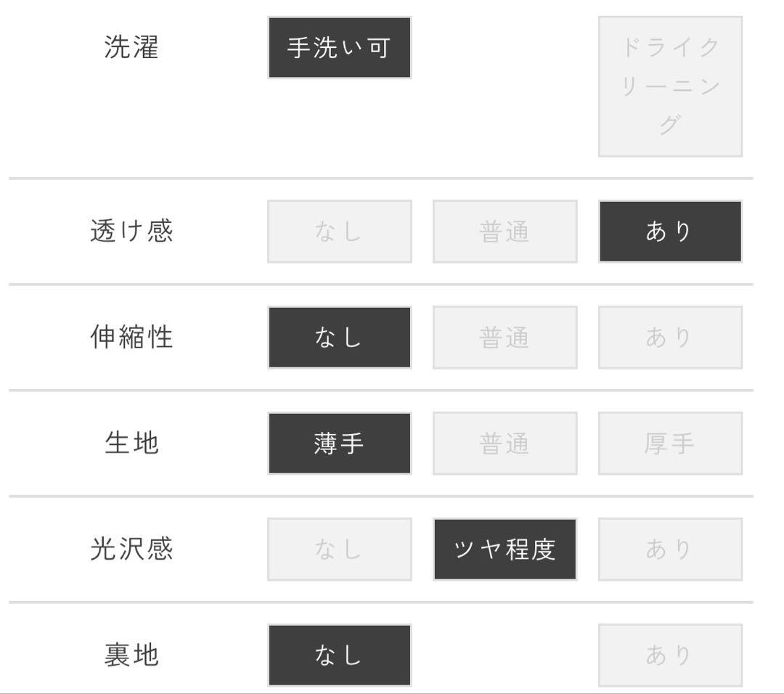Click the 裏地 row label
The width and height of the screenshot is (784, 694).
click(x=131, y=653)
